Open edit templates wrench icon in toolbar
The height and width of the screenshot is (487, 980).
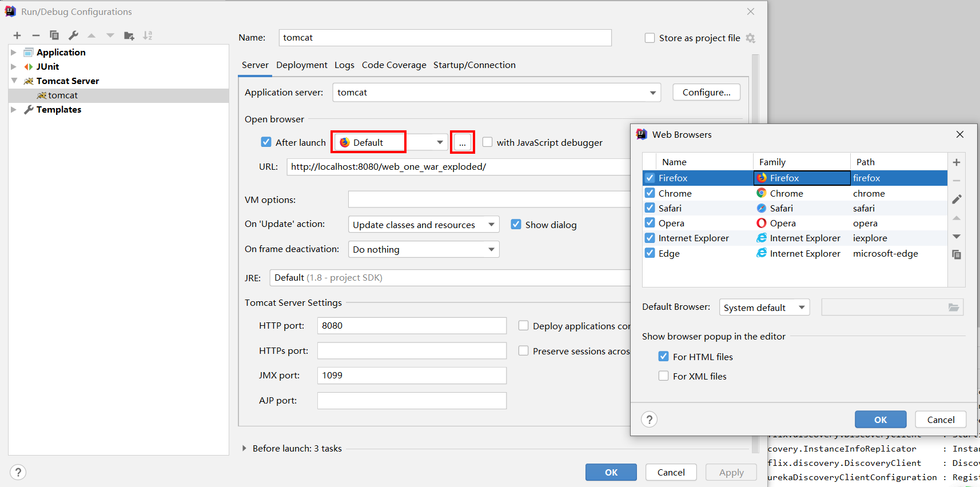coord(73,35)
